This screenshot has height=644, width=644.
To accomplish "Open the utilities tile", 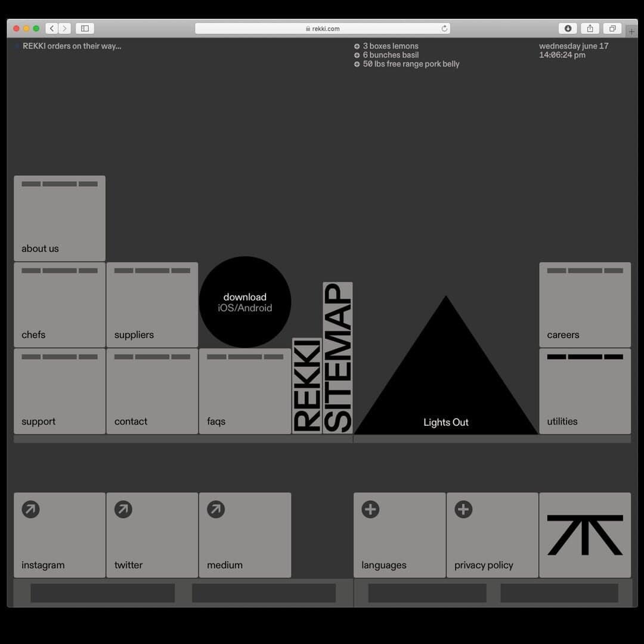I will [x=585, y=391].
